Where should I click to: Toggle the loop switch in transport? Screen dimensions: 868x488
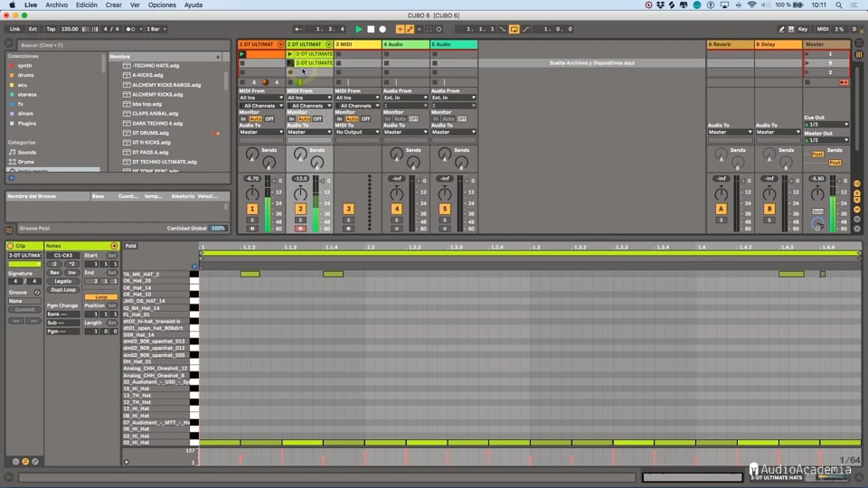click(x=514, y=29)
